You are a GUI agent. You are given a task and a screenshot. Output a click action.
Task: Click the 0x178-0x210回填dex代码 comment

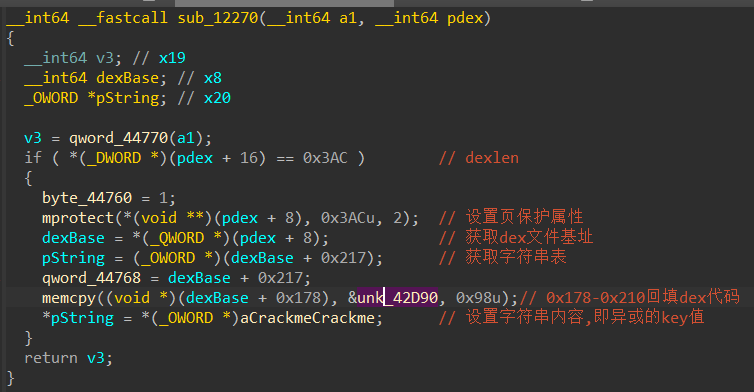tap(643, 297)
